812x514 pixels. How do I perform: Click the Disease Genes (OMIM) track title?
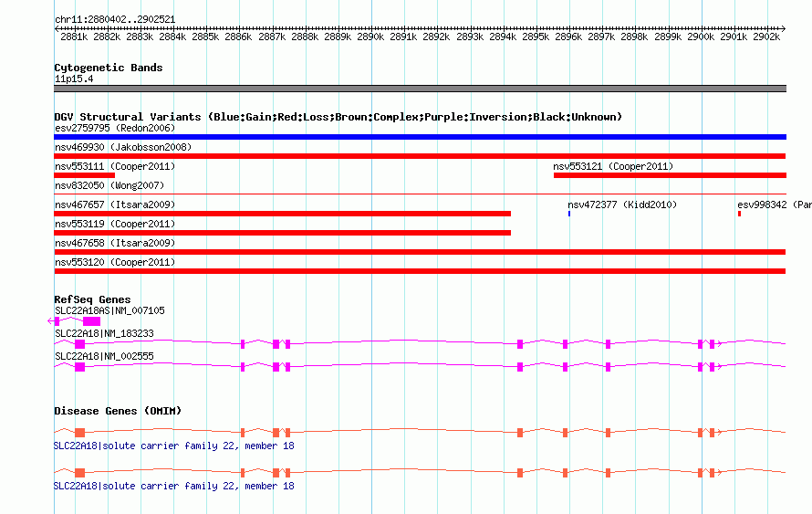(118, 412)
